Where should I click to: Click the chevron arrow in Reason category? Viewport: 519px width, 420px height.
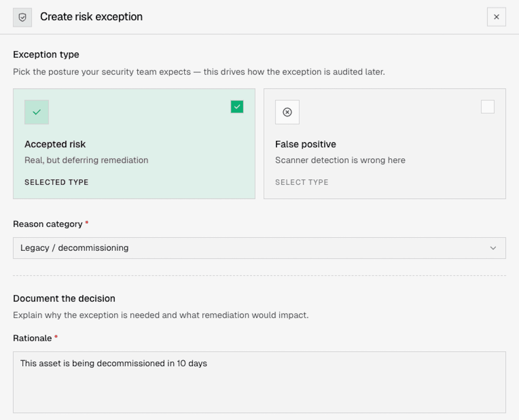493,248
